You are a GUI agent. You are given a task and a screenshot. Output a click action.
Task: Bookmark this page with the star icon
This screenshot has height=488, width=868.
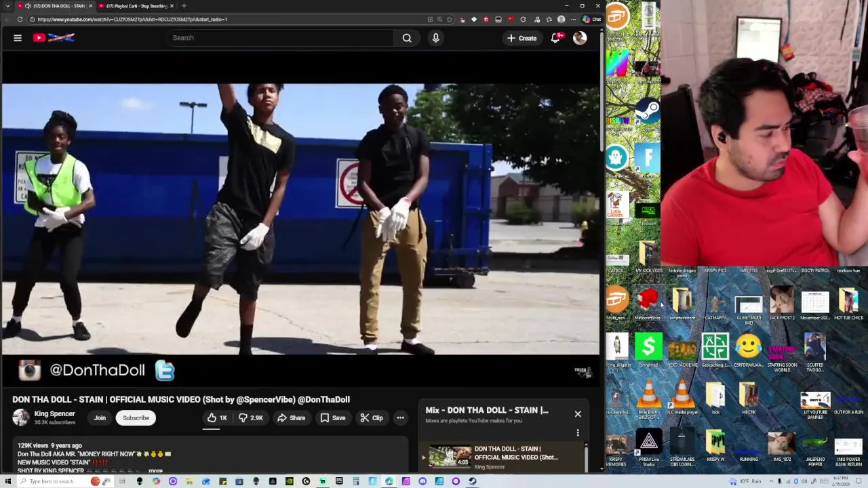[x=449, y=19]
